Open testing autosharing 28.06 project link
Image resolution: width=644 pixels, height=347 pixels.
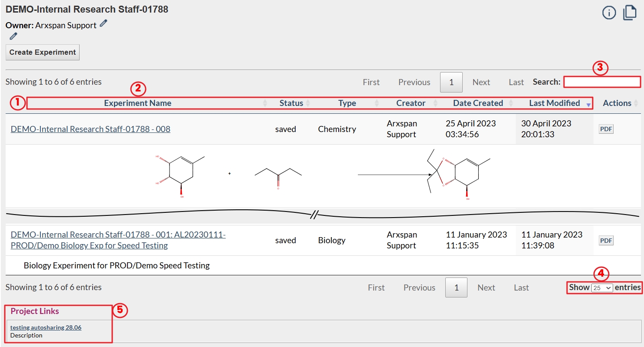(46, 327)
